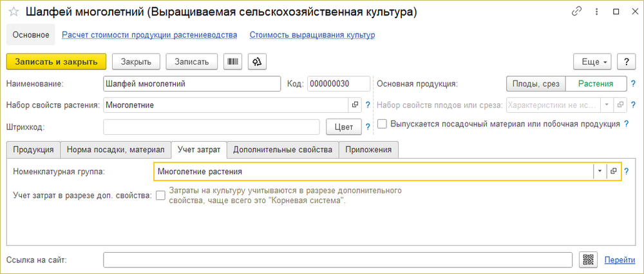Select Растения as main production
The width and height of the screenshot is (644, 274).
596,84
